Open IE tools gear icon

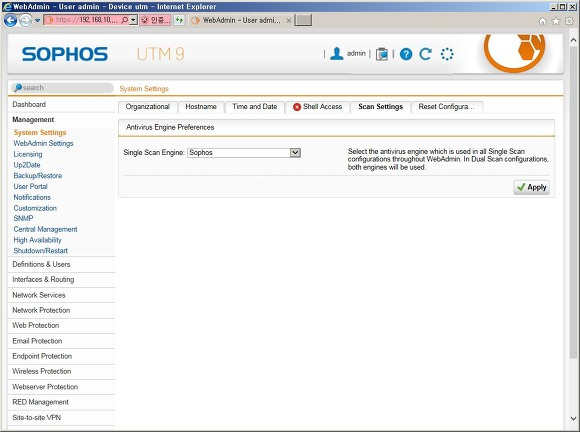point(570,21)
